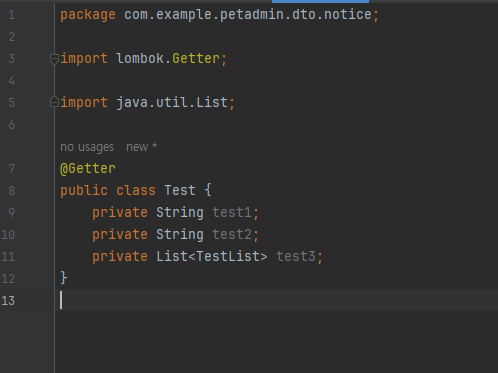Click the 'new *' author inlay hint
Screen dimensions: 498x373
click(x=141, y=147)
